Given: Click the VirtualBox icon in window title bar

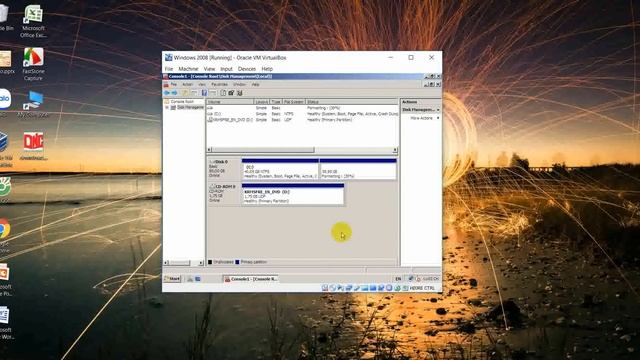Looking at the screenshot, I should (168, 58).
